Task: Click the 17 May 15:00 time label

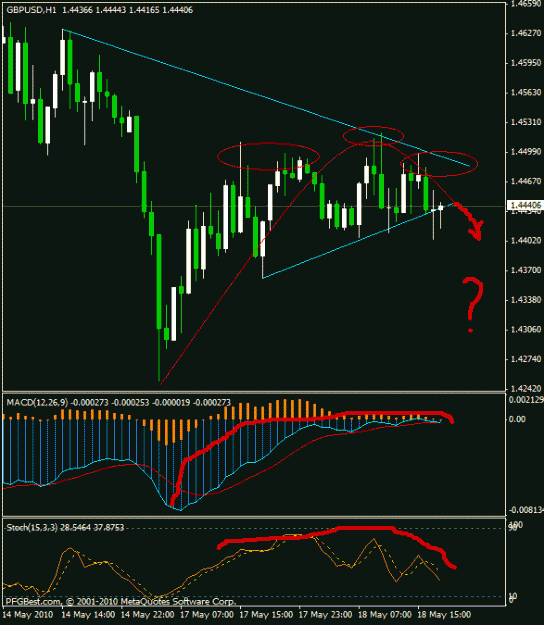Action: (266, 614)
